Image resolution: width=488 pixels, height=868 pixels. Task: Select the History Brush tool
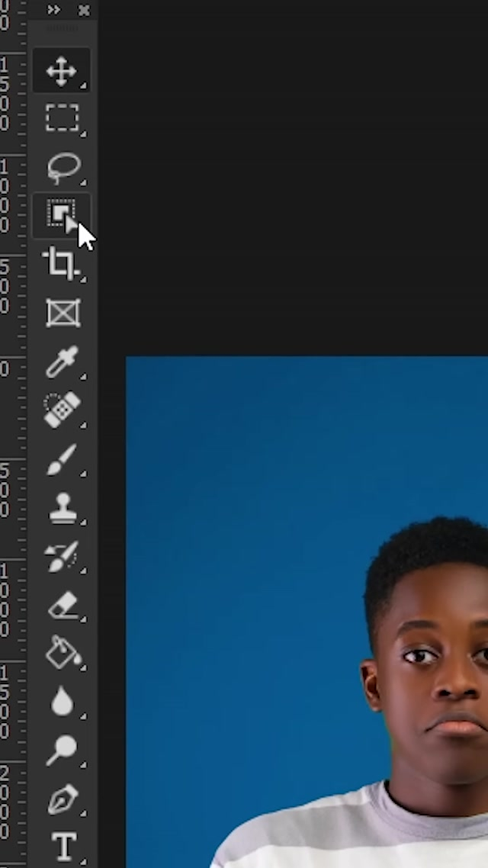pos(62,556)
